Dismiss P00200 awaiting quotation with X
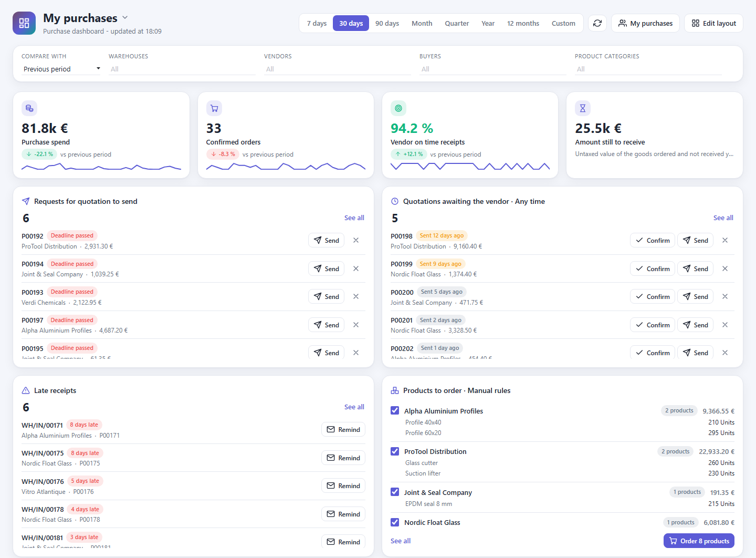Image resolution: width=756 pixels, height=558 pixels. tap(725, 296)
